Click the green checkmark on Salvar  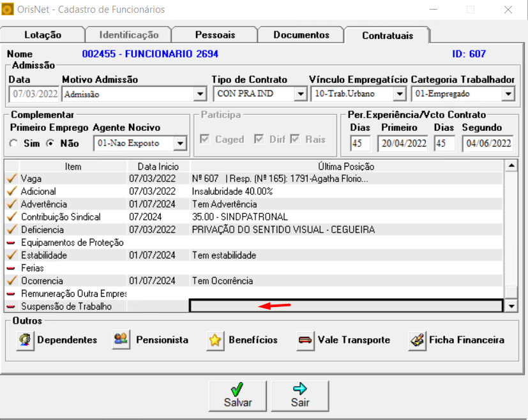tap(237, 389)
